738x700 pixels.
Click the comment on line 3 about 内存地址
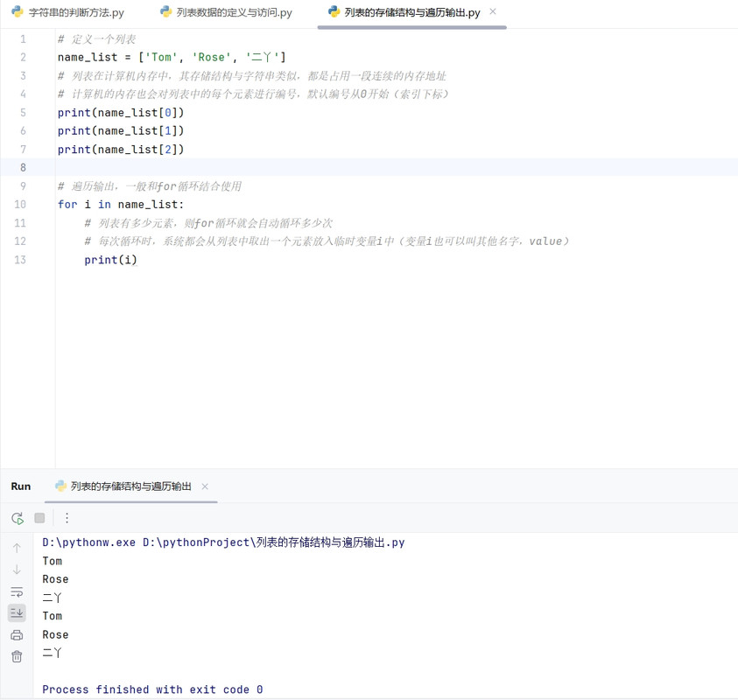(252, 76)
